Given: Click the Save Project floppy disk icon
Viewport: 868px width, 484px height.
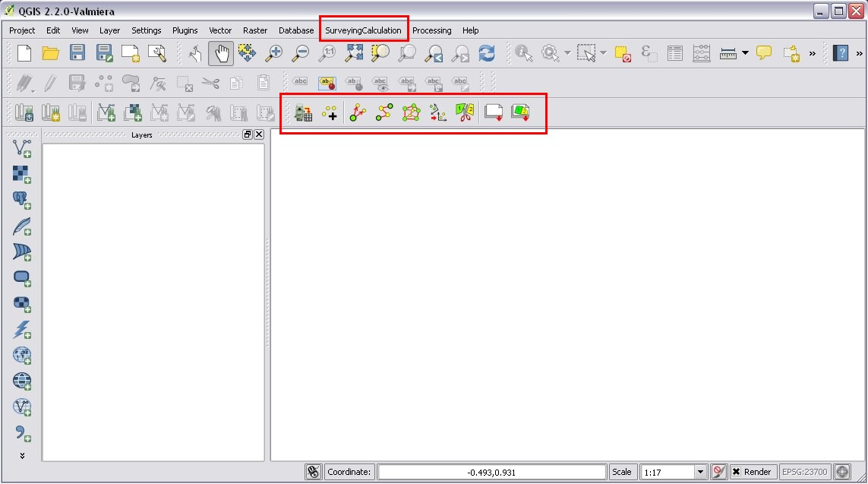Looking at the screenshot, I should [x=77, y=53].
